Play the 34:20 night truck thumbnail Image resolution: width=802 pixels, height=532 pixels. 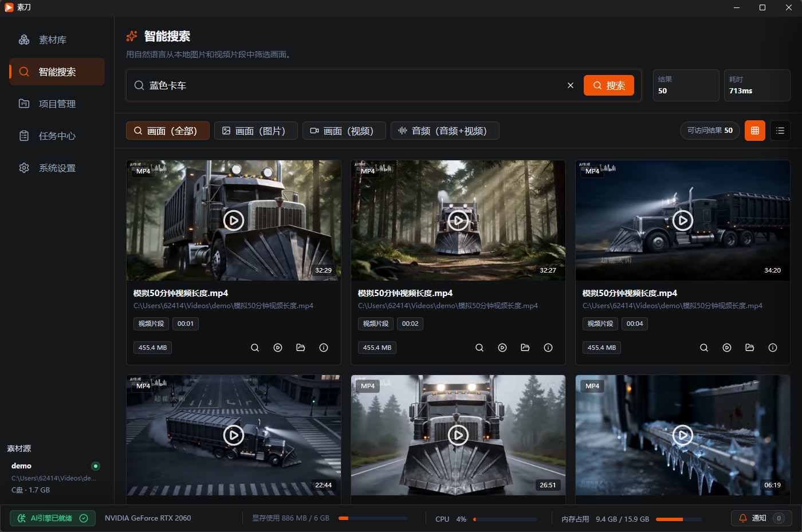click(x=683, y=220)
